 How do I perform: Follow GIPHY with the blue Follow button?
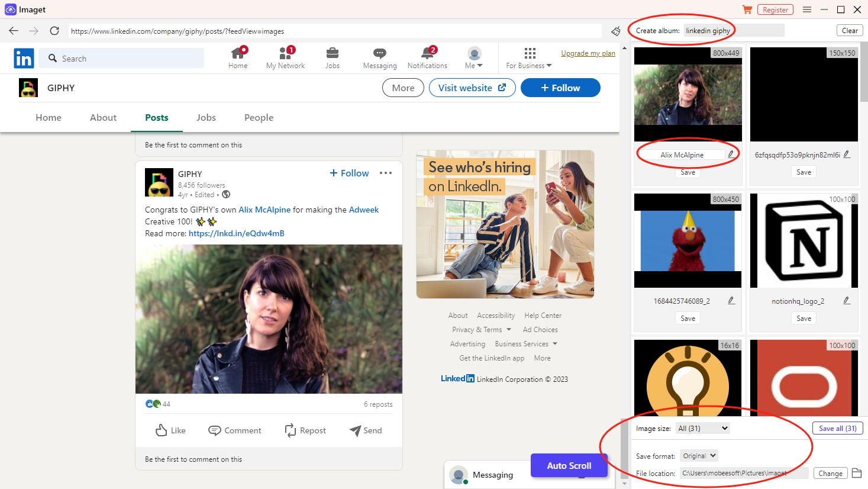560,88
